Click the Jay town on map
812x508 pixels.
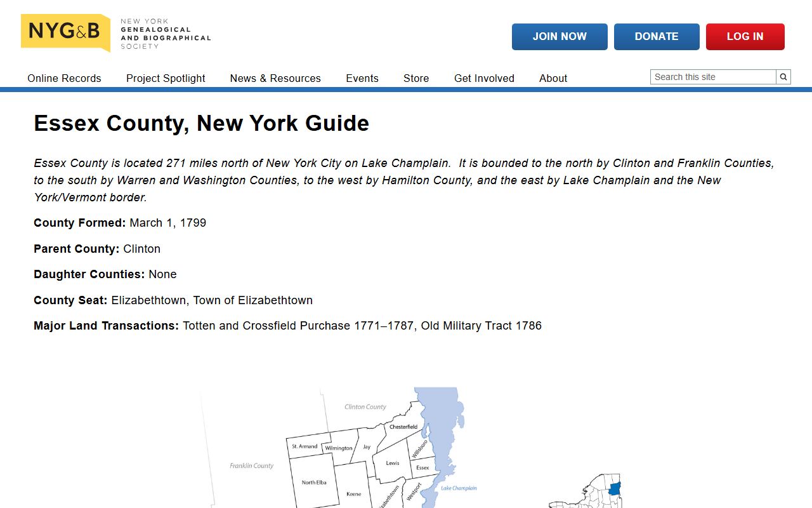367,447
